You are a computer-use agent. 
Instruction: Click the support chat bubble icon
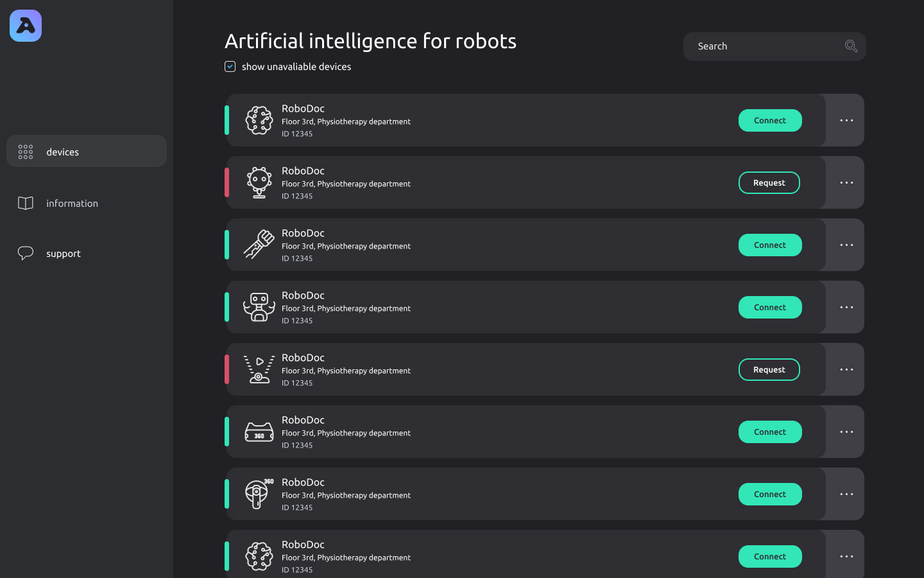click(25, 253)
